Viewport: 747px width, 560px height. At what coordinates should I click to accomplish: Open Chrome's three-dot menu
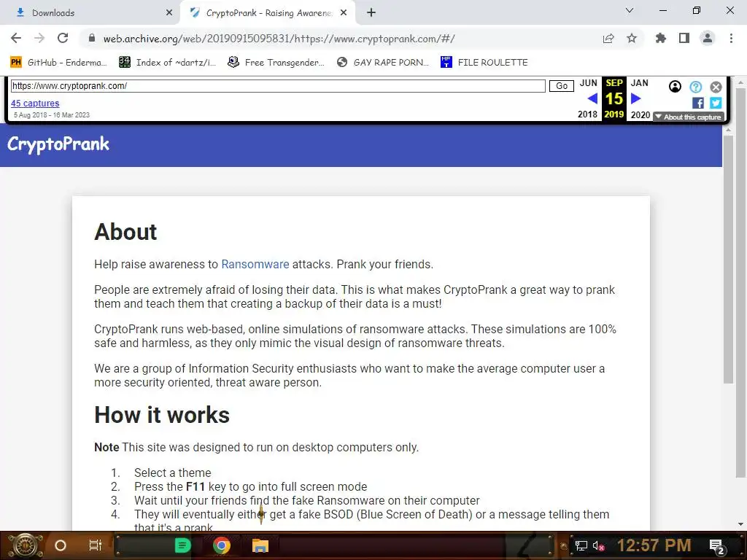[x=731, y=38]
